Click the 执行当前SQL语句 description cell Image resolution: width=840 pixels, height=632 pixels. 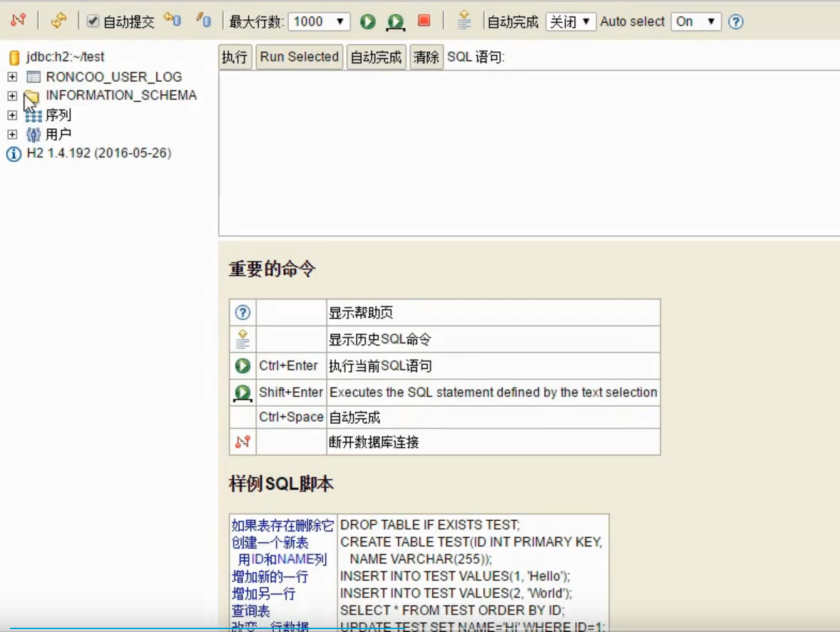[x=493, y=366]
